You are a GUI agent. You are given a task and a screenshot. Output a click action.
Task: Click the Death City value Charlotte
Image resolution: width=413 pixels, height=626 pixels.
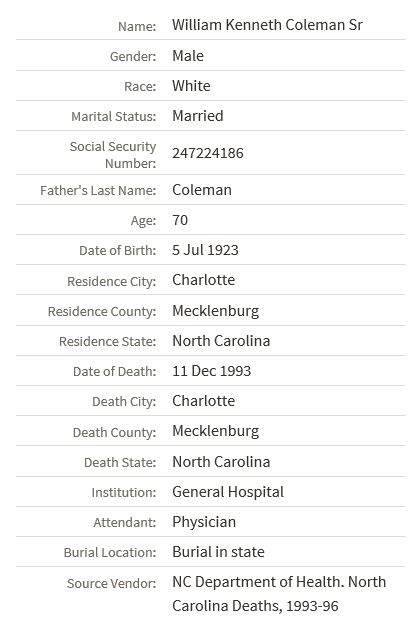point(203,401)
